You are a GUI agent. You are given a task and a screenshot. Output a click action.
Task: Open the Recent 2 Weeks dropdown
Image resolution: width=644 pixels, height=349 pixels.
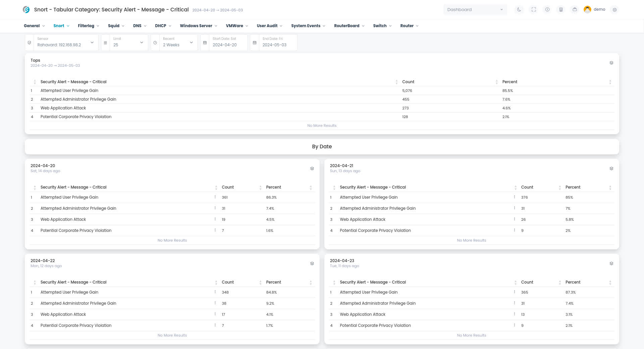178,43
